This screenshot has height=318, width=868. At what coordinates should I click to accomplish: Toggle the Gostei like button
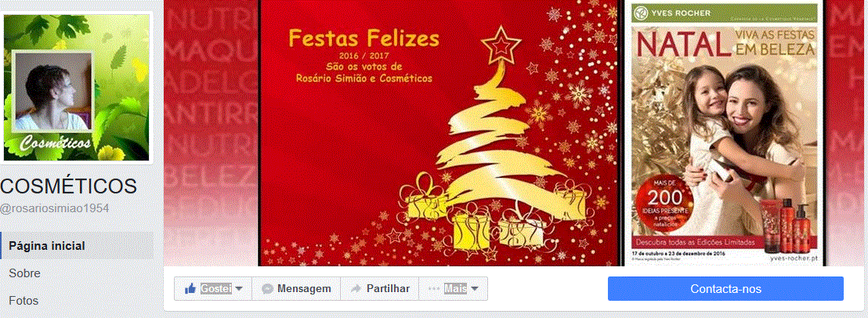tap(213, 289)
